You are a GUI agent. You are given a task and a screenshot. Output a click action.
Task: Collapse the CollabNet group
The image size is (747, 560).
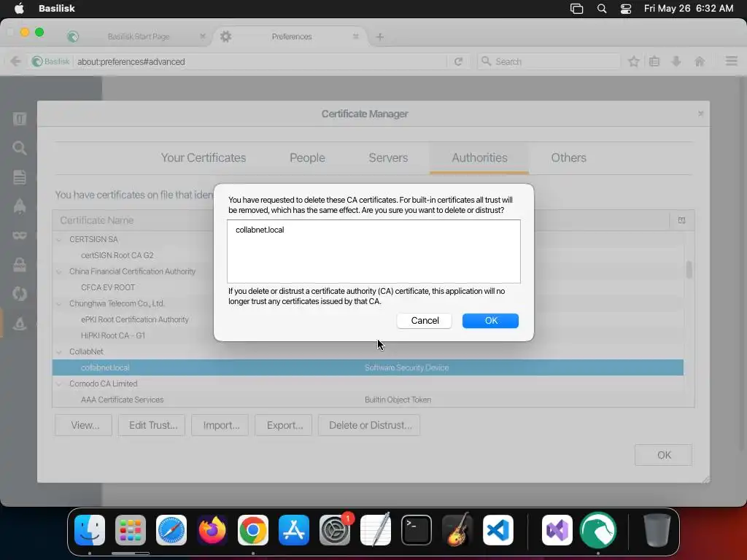[59, 352]
